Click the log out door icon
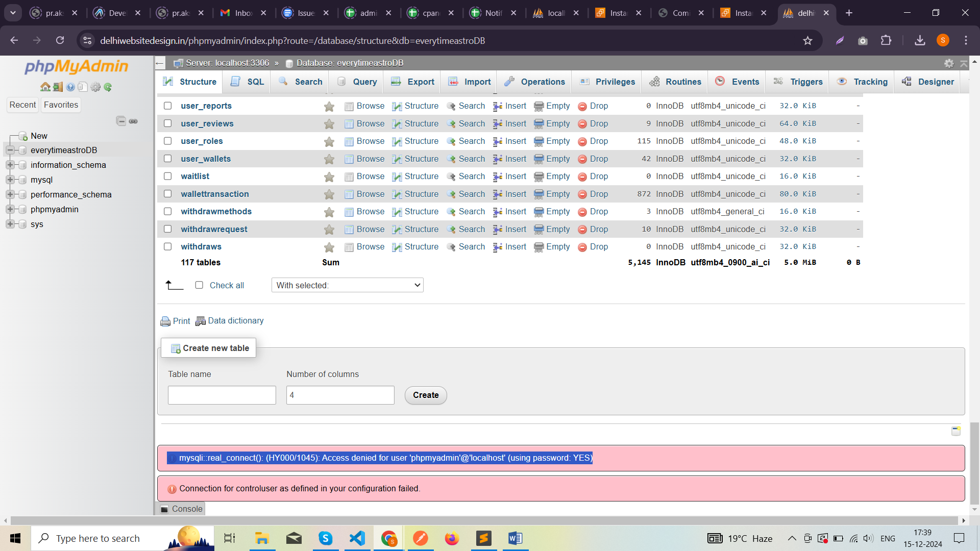 click(58, 87)
